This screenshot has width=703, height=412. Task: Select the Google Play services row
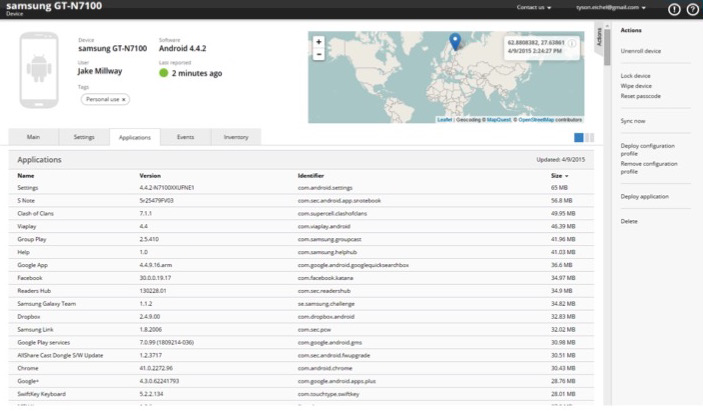(301, 343)
